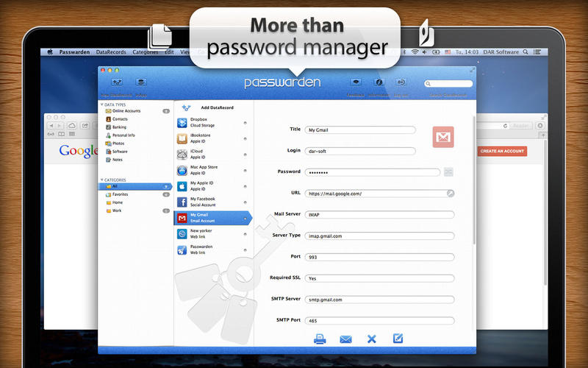Click the Facebook icon in the record list

tap(182, 202)
